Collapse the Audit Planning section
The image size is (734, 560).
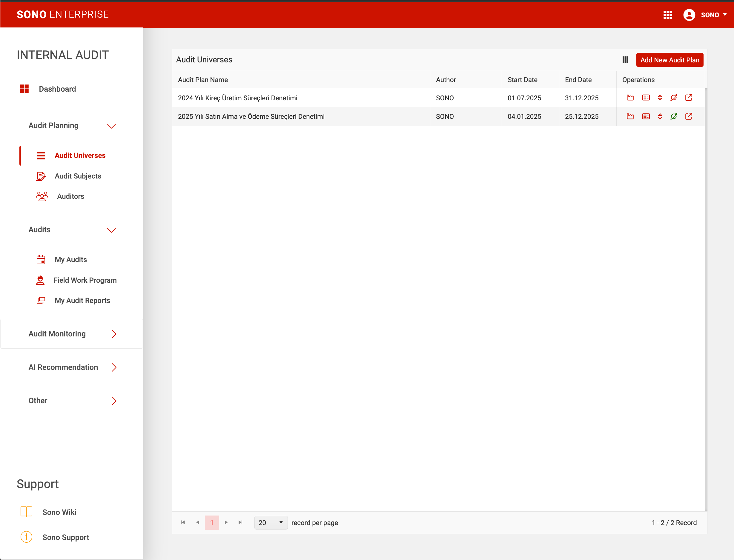(111, 126)
